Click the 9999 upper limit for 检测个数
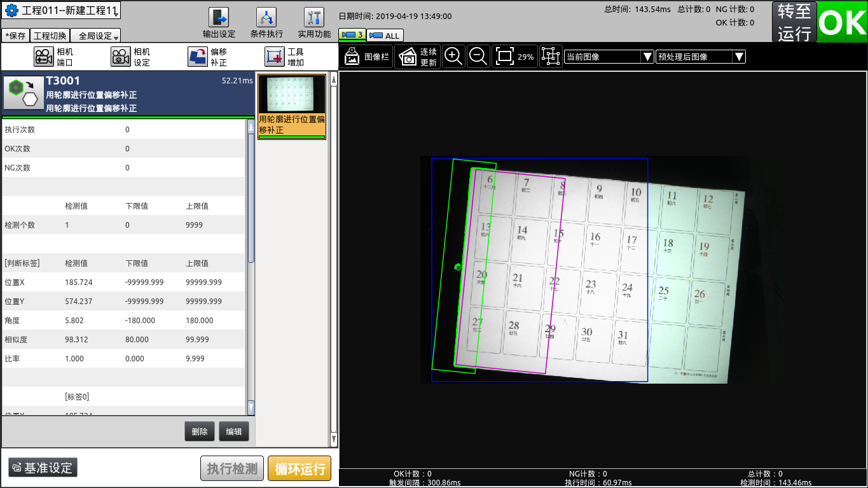 point(195,225)
